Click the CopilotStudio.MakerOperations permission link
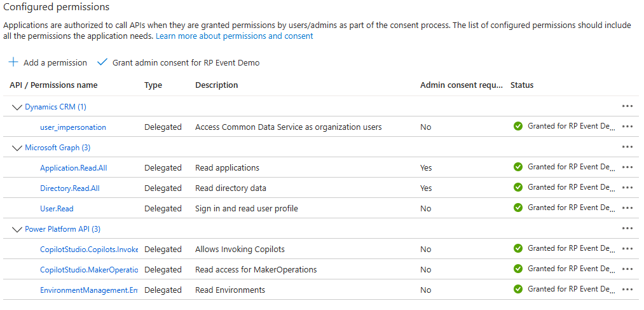This screenshot has width=644, height=310. point(89,270)
